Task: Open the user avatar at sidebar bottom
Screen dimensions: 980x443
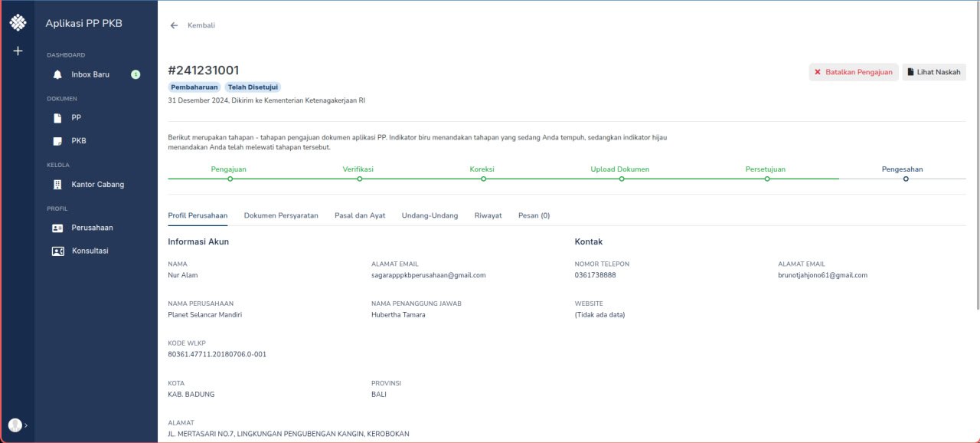Action: pyautogui.click(x=15, y=425)
